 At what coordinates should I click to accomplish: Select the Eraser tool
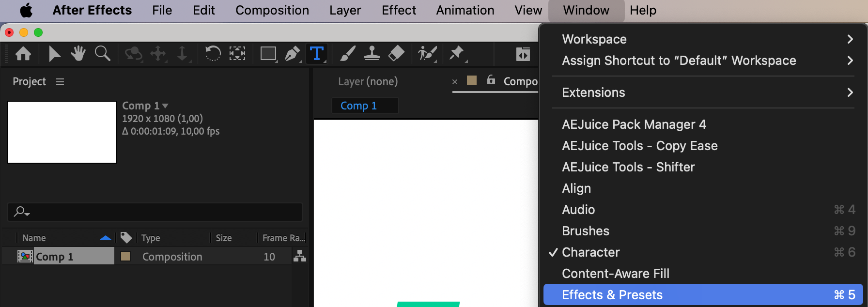click(x=396, y=53)
